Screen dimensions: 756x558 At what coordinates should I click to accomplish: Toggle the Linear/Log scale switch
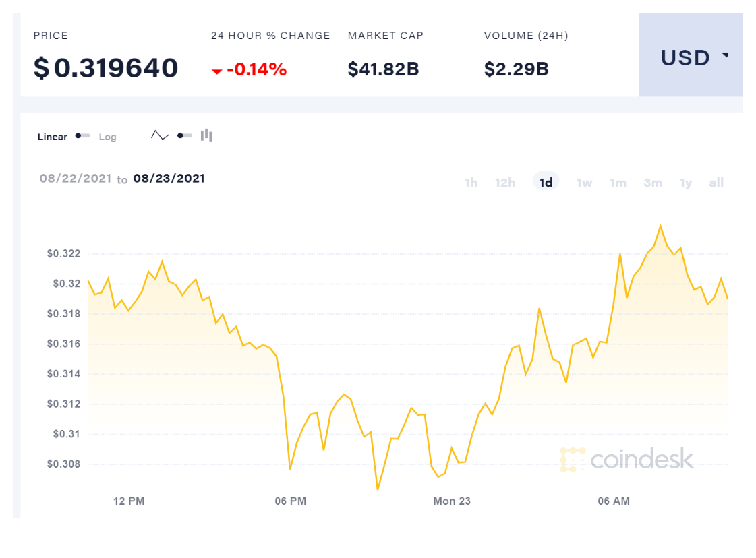point(83,136)
